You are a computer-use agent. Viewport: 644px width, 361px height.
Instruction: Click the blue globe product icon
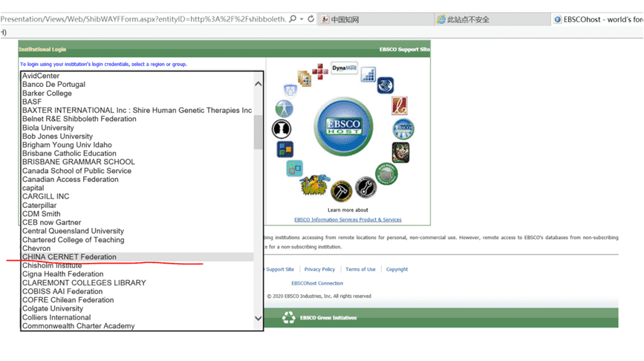385,85
